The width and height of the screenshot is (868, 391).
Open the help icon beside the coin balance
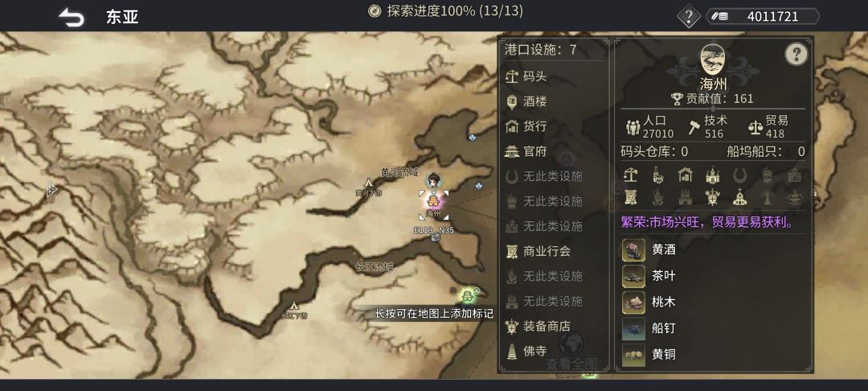click(689, 17)
